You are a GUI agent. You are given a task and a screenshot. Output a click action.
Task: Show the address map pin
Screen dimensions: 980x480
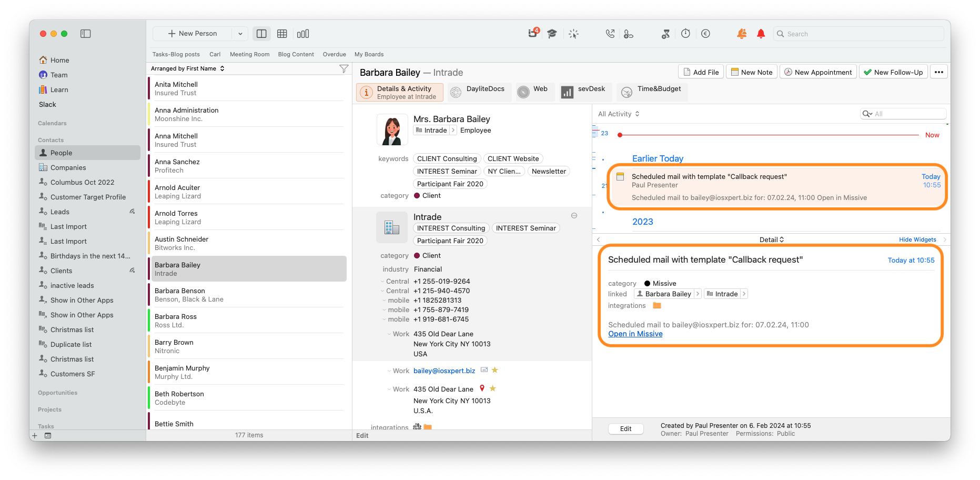pyautogui.click(x=482, y=388)
